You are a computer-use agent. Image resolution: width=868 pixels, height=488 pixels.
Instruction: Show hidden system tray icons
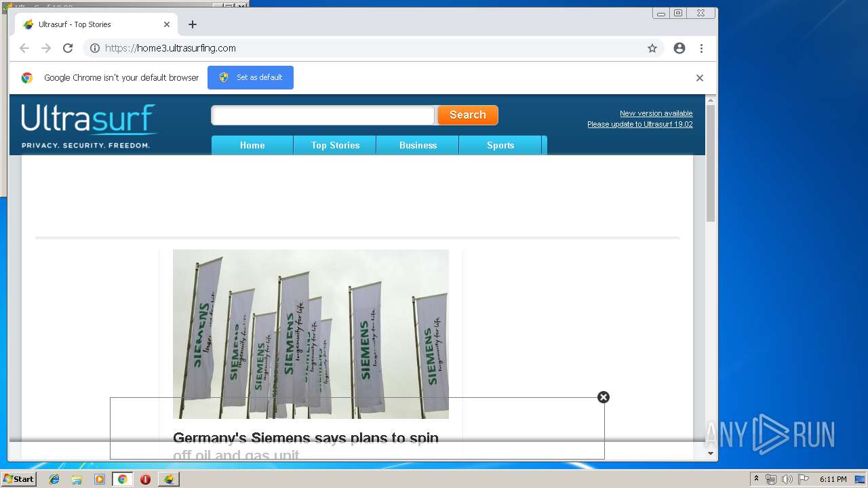pyautogui.click(x=756, y=479)
